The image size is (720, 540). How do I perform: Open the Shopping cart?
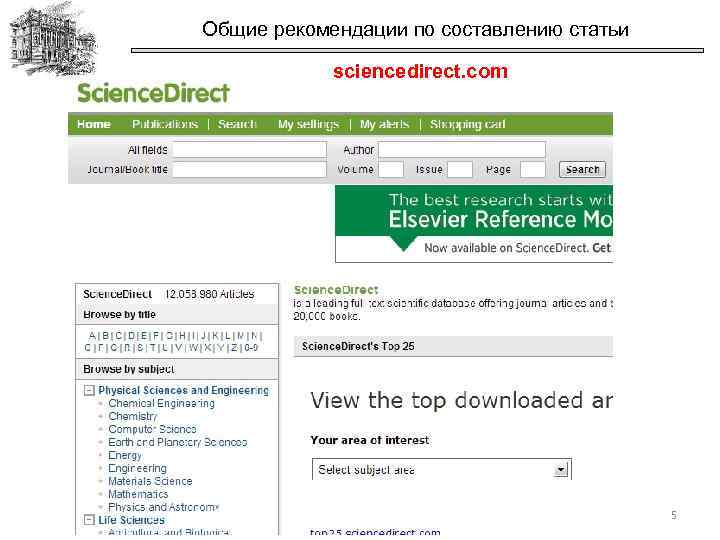click(467, 124)
